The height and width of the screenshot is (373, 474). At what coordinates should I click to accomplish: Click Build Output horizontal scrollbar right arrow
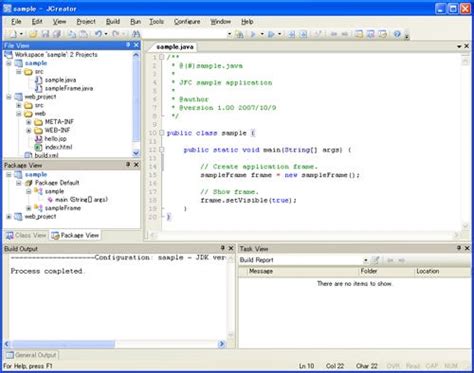(x=221, y=344)
